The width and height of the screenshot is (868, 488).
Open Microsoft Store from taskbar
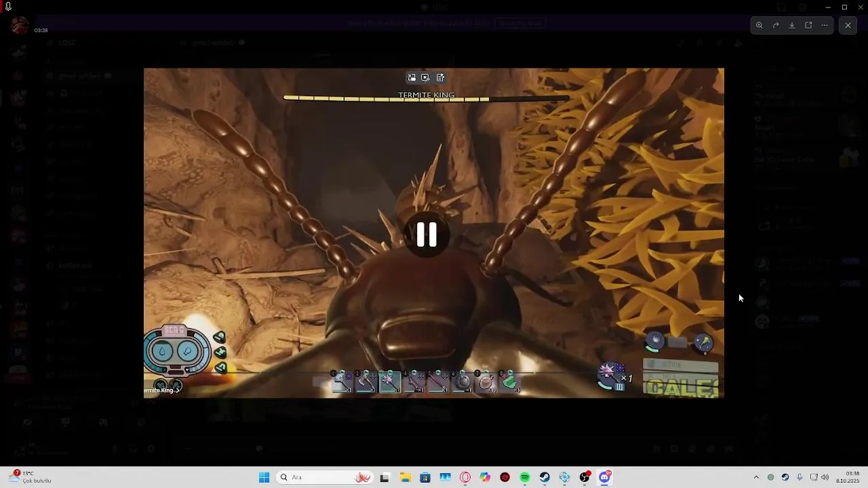(425, 477)
